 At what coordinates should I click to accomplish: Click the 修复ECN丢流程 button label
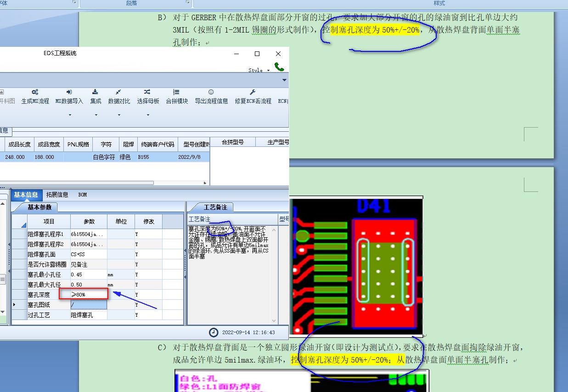(253, 101)
